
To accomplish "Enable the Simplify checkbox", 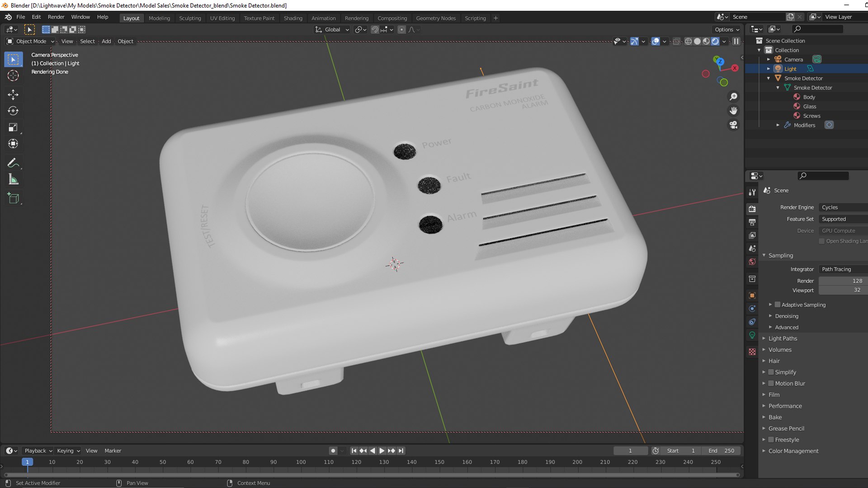I will 771,372.
